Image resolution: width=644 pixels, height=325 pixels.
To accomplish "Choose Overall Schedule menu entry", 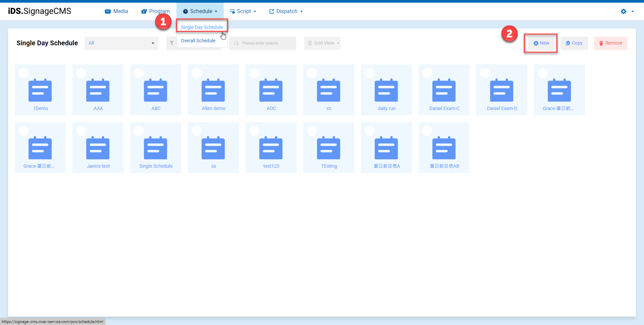I will coord(198,41).
